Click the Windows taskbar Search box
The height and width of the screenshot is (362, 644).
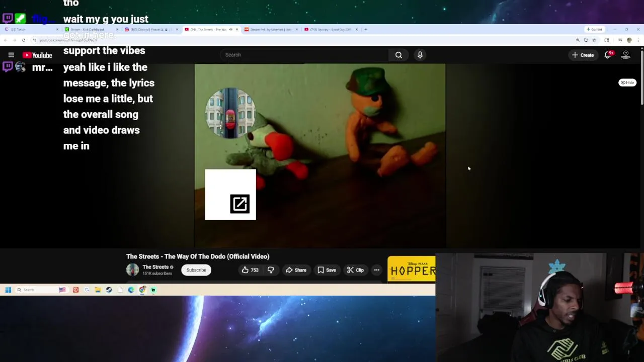[42, 290]
